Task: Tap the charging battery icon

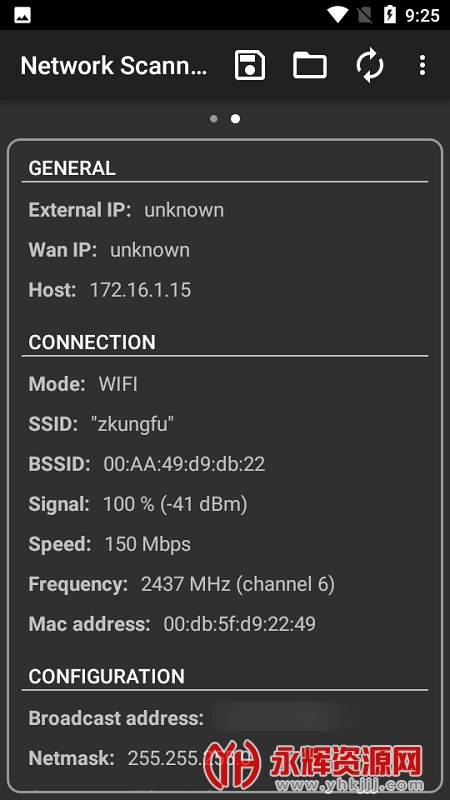Action: [390, 15]
